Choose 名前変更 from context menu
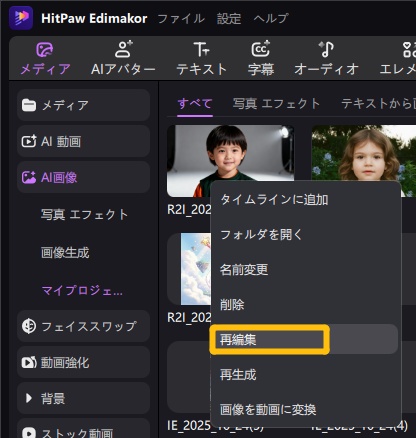Screen dimensions: 416x438 coord(305,270)
